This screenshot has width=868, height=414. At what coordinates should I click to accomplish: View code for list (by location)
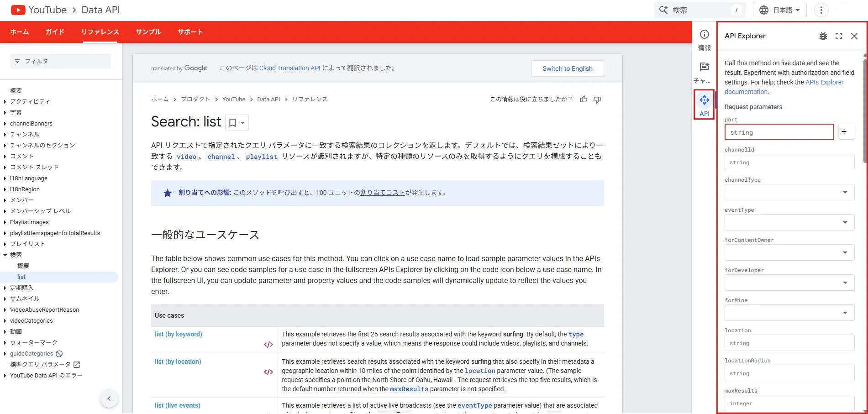pyautogui.click(x=268, y=372)
